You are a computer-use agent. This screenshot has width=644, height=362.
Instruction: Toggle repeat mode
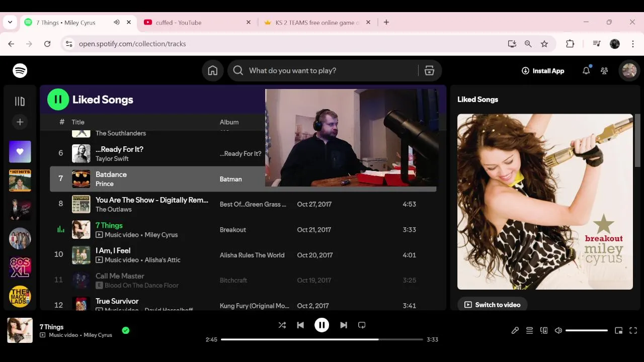pos(362,325)
